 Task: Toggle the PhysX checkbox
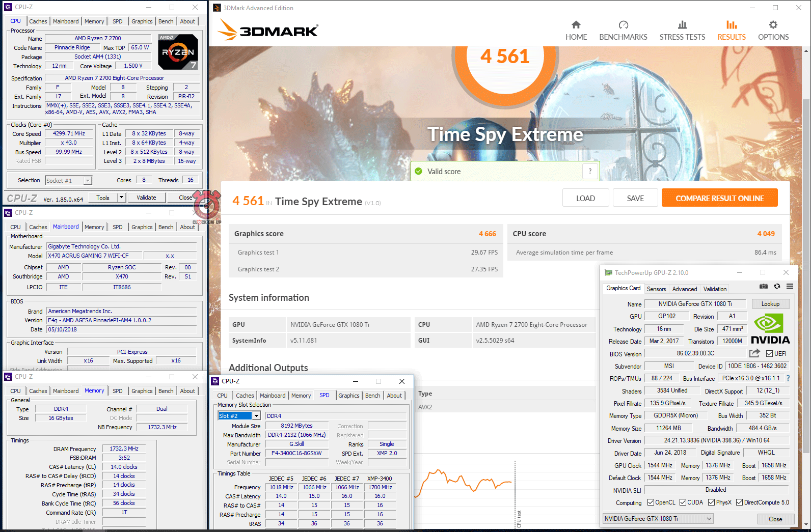(711, 502)
